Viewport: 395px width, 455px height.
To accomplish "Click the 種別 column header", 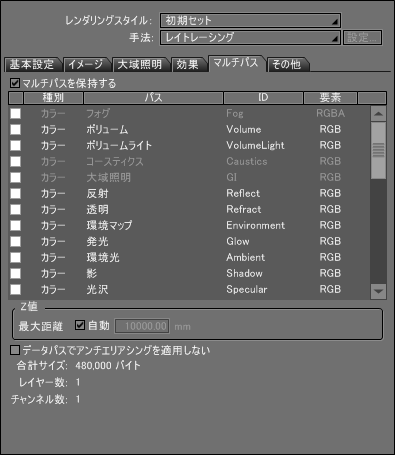I will point(53,98).
